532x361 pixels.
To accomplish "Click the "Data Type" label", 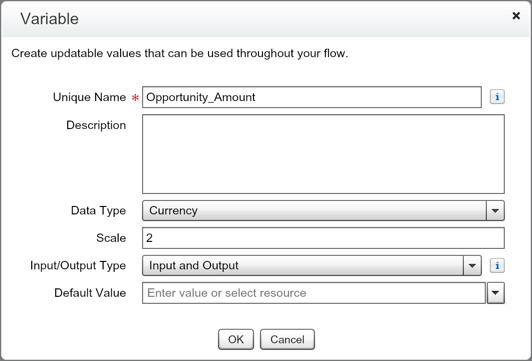I will pyautogui.click(x=98, y=211).
